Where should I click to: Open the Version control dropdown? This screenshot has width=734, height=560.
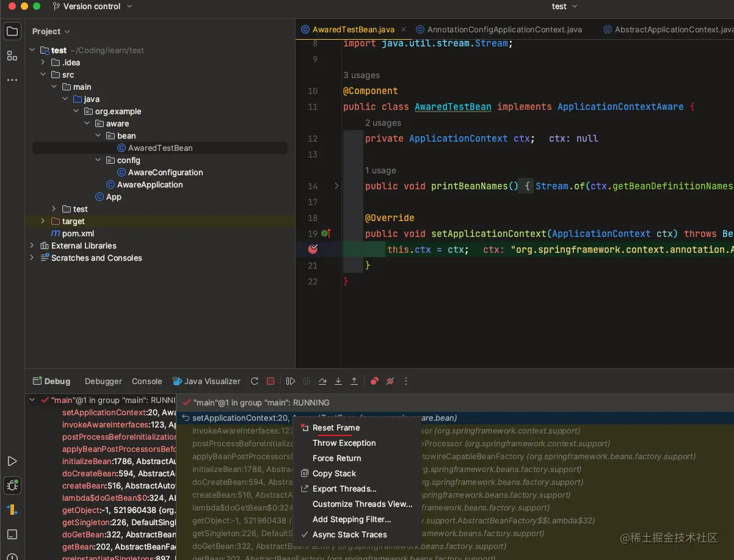tap(92, 6)
